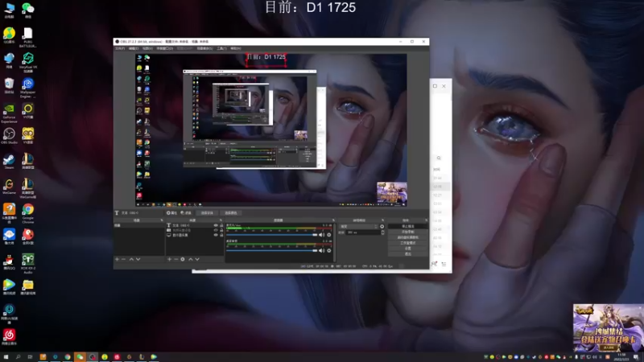Mute desktop audio channel speaker icon

pos(321,250)
